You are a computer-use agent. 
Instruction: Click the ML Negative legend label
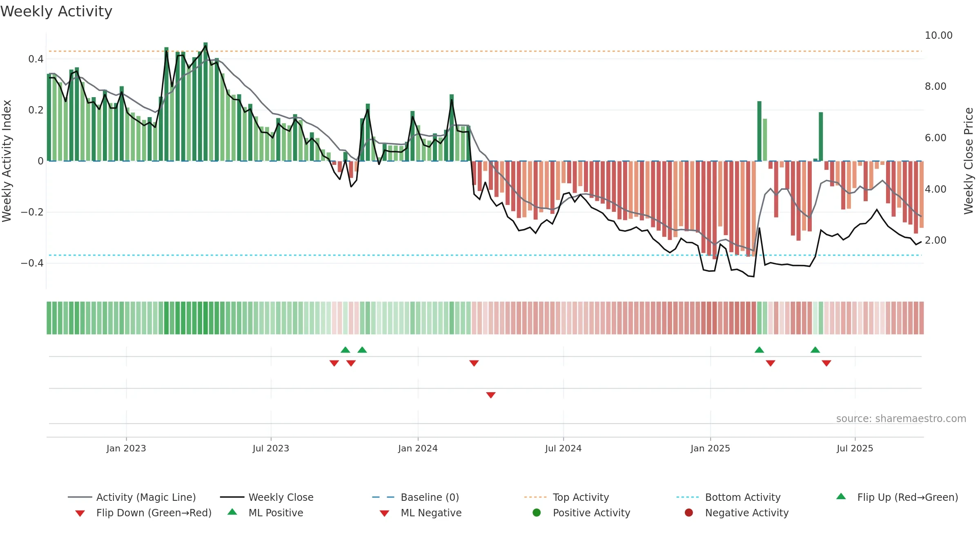click(x=431, y=513)
